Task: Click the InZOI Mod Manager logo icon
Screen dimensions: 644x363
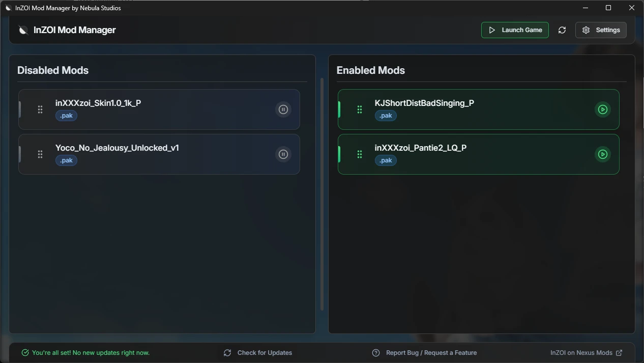Action: [x=23, y=30]
